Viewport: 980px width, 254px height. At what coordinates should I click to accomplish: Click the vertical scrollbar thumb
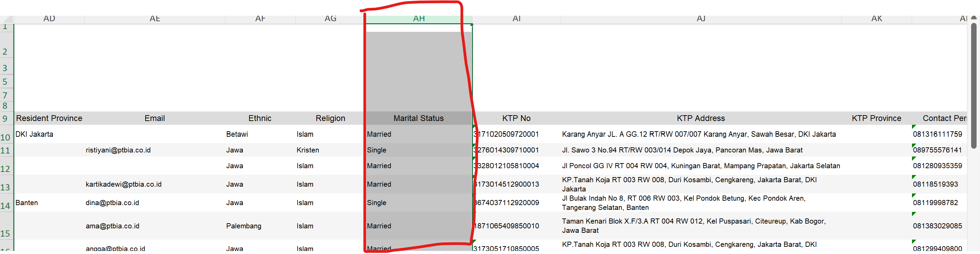(x=974, y=86)
